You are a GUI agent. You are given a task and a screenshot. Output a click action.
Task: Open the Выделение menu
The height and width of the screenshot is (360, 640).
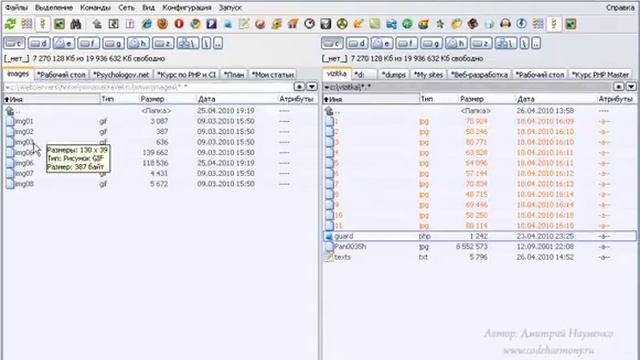(53, 7)
